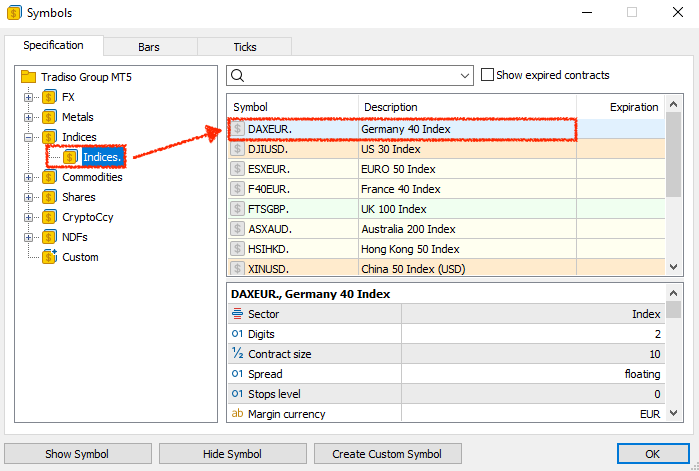Click the FTSGBP. symbol dollar icon
This screenshot has width=699, height=471.
click(x=237, y=209)
